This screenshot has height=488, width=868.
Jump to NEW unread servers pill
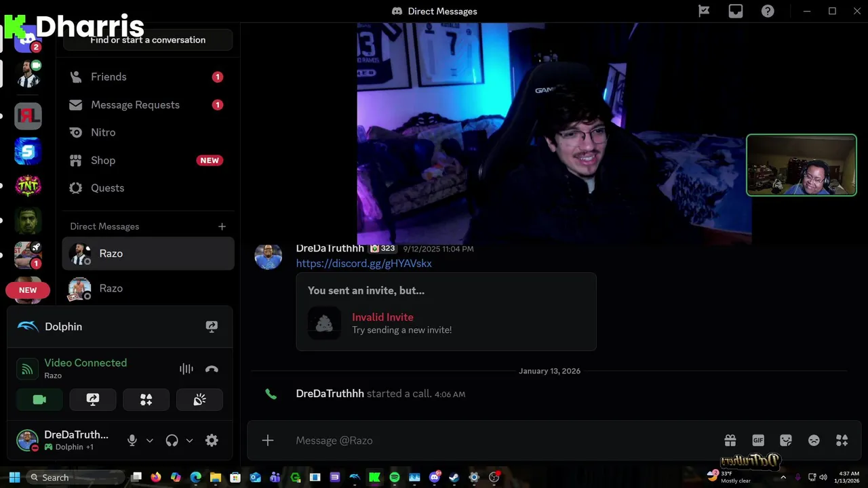(x=28, y=290)
